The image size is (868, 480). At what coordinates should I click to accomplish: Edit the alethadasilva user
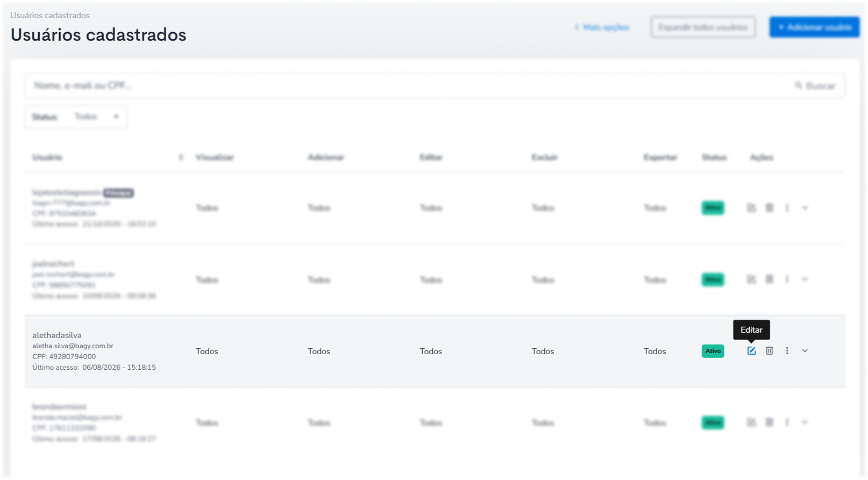coord(751,351)
